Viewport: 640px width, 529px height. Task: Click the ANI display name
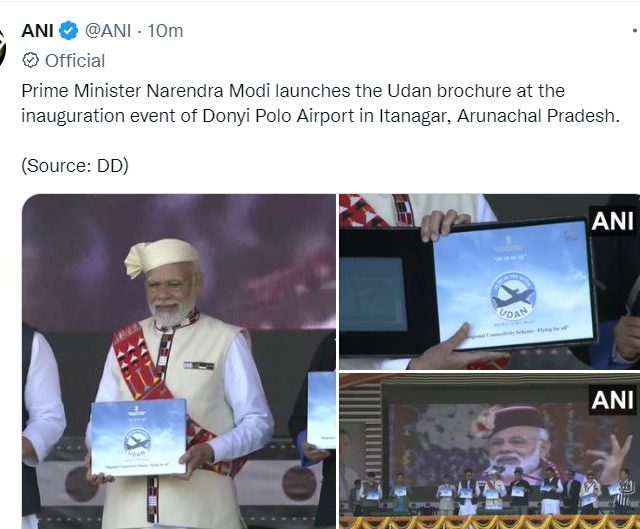pyautogui.click(x=37, y=30)
